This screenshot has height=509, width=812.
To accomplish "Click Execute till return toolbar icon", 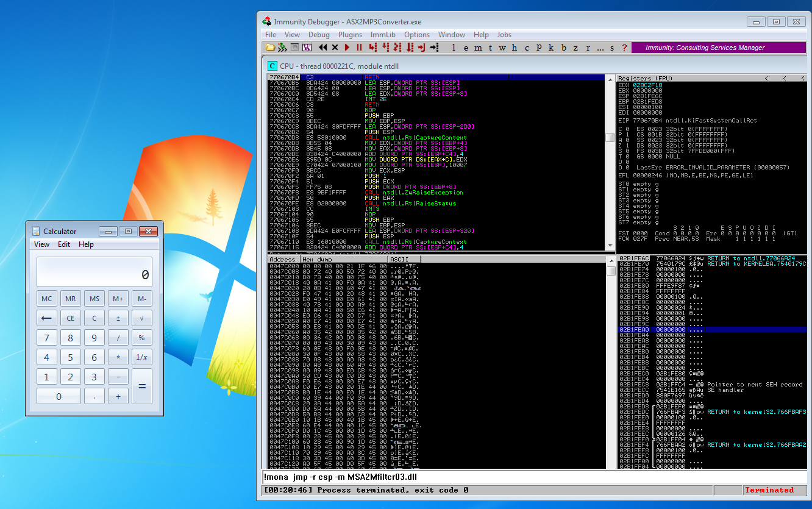I will click(421, 47).
